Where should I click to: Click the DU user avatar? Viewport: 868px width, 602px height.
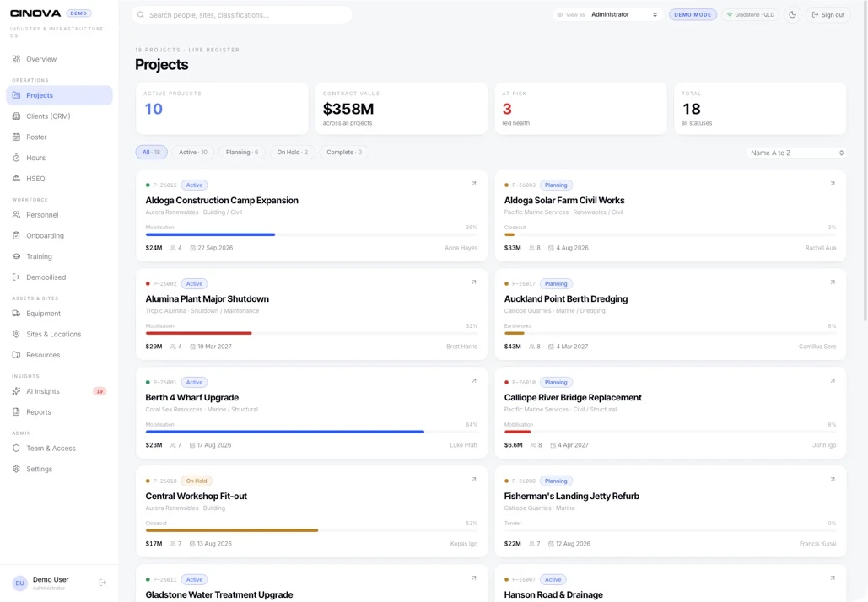point(20,583)
